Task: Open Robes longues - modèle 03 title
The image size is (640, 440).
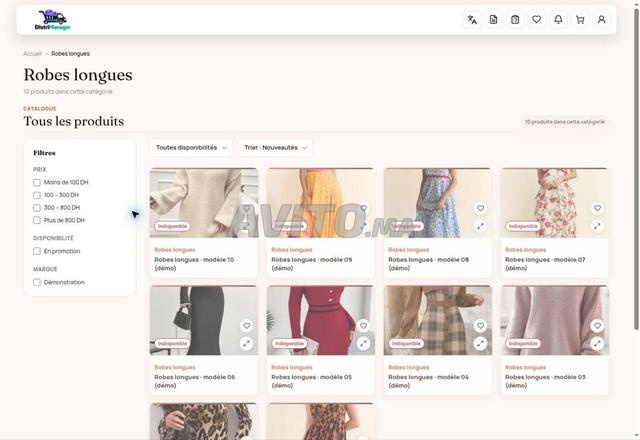Action: (545, 381)
